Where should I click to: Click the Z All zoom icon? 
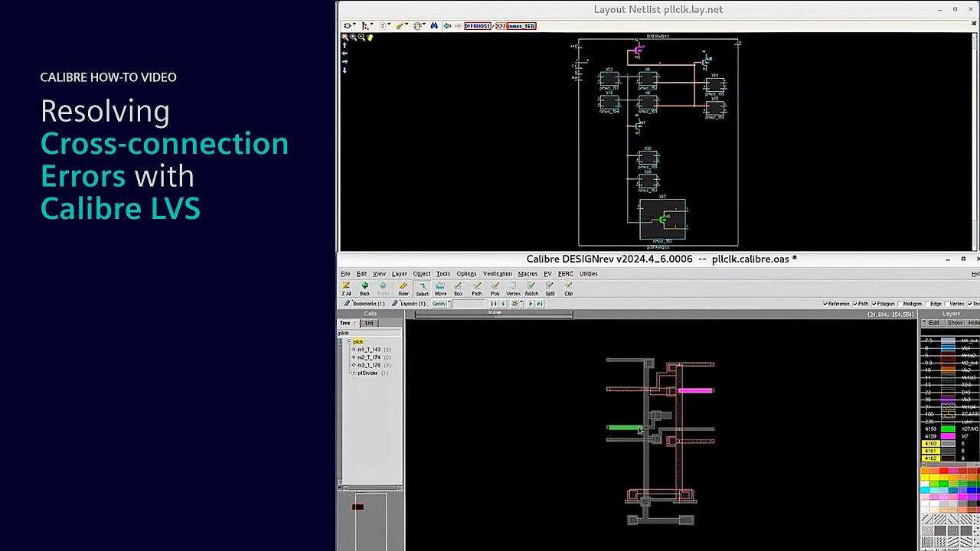pos(346,289)
